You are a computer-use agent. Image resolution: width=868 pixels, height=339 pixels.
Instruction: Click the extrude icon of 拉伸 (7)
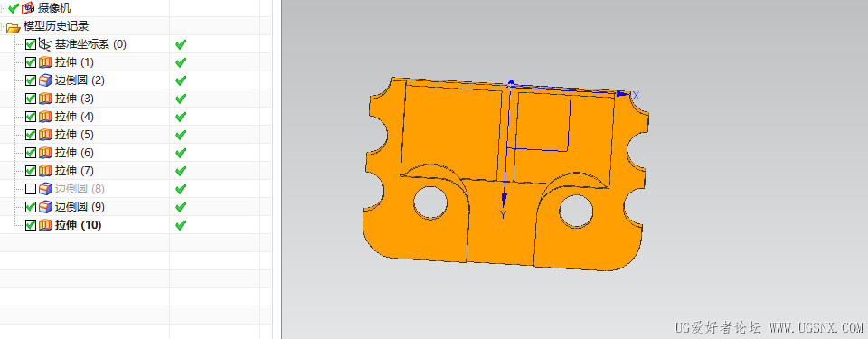pos(45,171)
